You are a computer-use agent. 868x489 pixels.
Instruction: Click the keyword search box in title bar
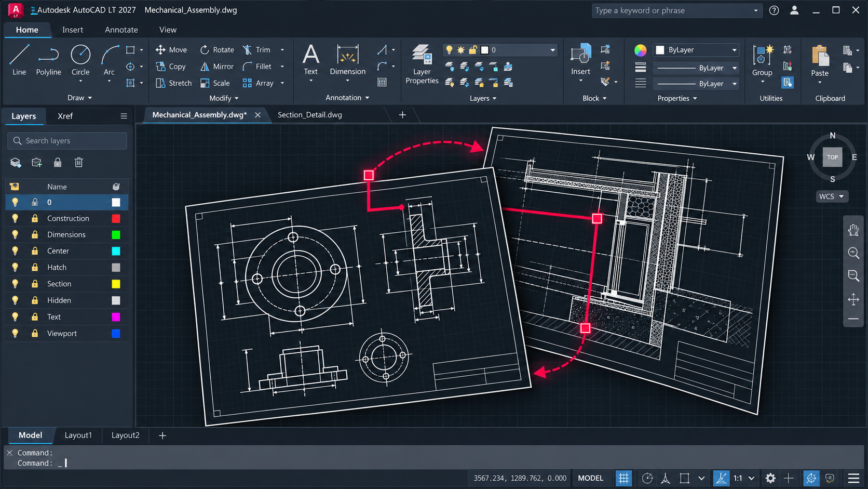(x=677, y=10)
